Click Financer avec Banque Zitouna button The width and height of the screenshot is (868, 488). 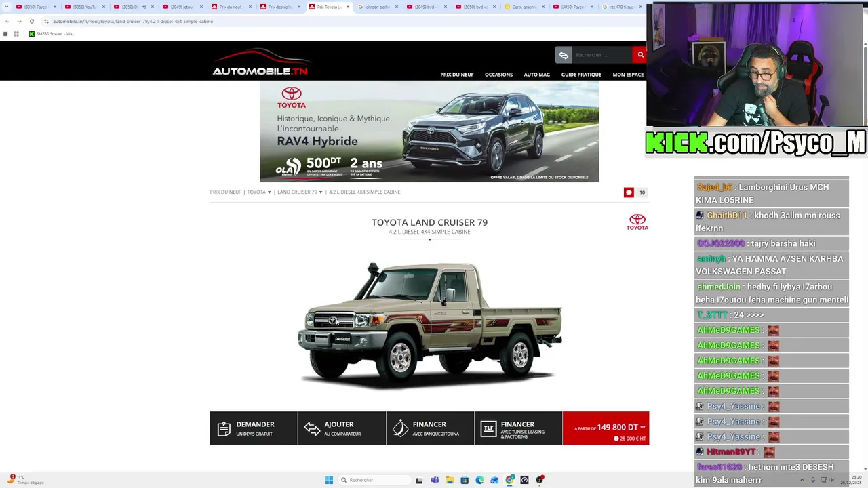[430, 428]
